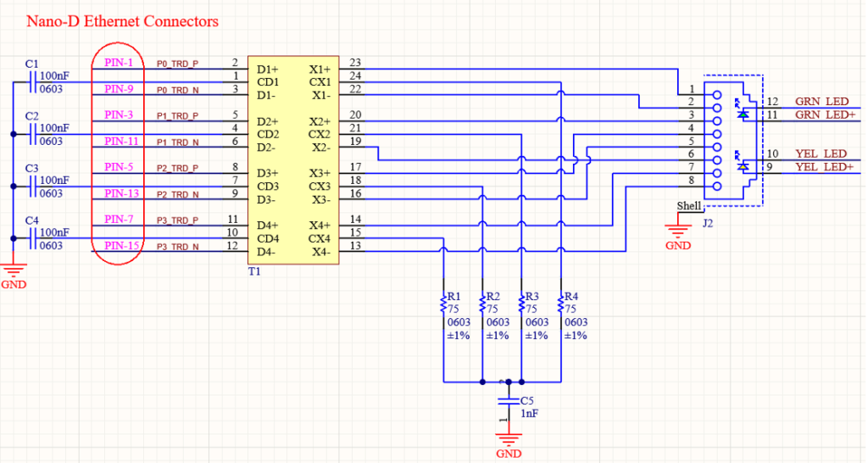Viewport: 868px width, 463px height.
Task: Click the GND symbol on the Shell pin
Action: click(x=677, y=232)
